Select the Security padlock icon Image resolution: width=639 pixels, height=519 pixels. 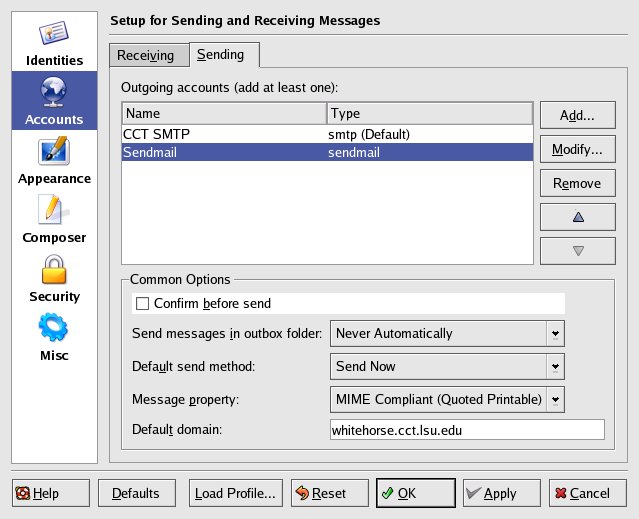(54, 271)
